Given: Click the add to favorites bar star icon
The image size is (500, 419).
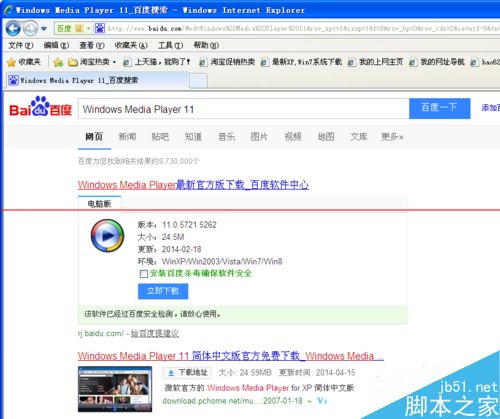Looking at the screenshot, I should click(x=58, y=62).
